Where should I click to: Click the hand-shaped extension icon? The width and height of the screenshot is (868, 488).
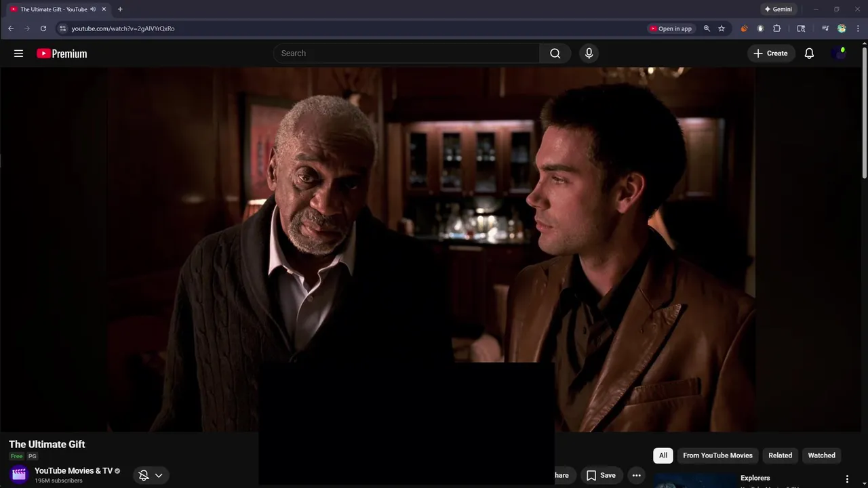click(x=760, y=28)
